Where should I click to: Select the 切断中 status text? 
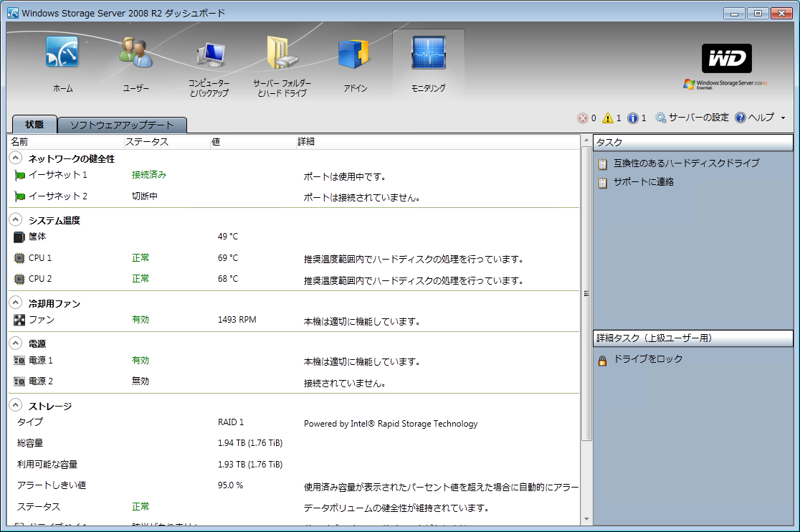coord(144,196)
